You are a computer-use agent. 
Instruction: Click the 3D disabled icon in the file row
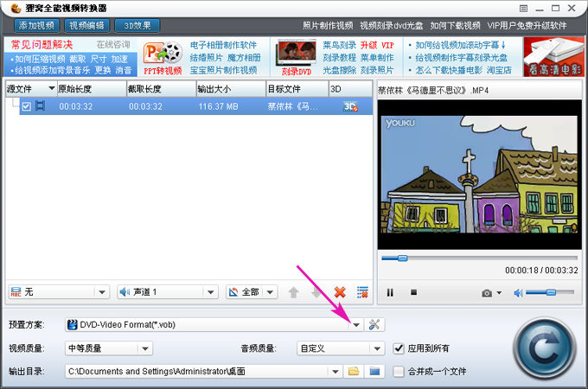coord(350,106)
